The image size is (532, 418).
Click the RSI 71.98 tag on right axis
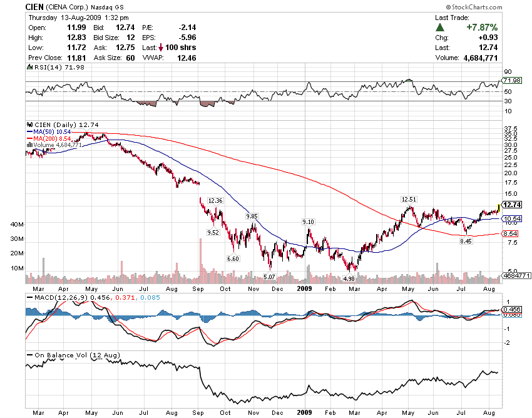point(511,81)
